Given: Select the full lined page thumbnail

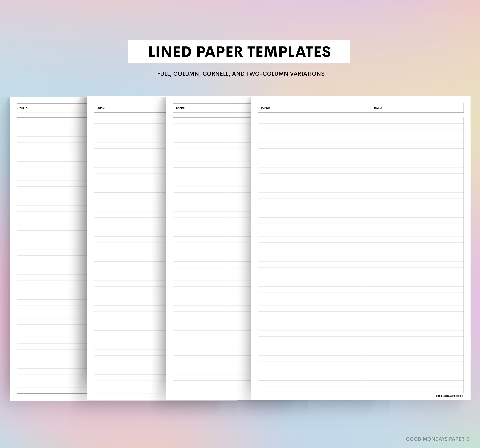Looking at the screenshot, I should click(48, 248).
